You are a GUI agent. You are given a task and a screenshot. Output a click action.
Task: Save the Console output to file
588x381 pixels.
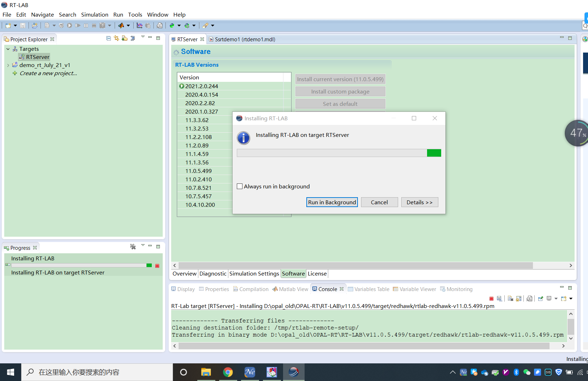point(499,298)
